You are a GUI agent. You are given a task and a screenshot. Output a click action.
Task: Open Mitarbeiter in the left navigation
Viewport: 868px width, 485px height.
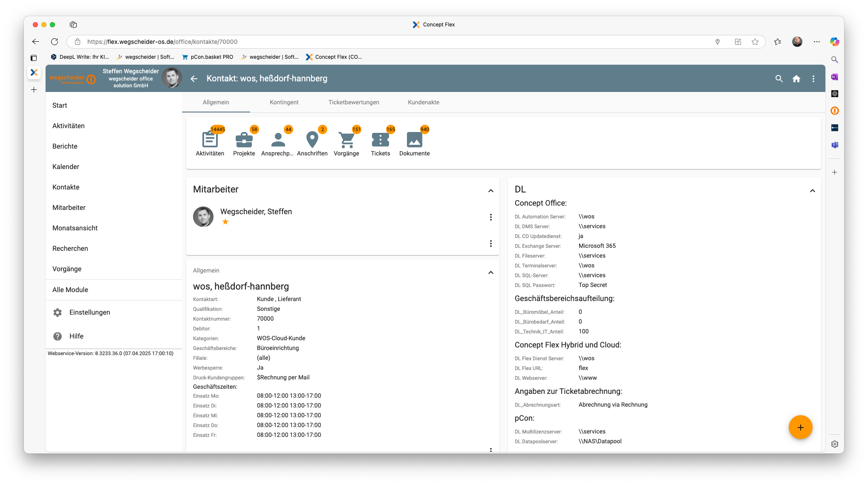click(114, 208)
